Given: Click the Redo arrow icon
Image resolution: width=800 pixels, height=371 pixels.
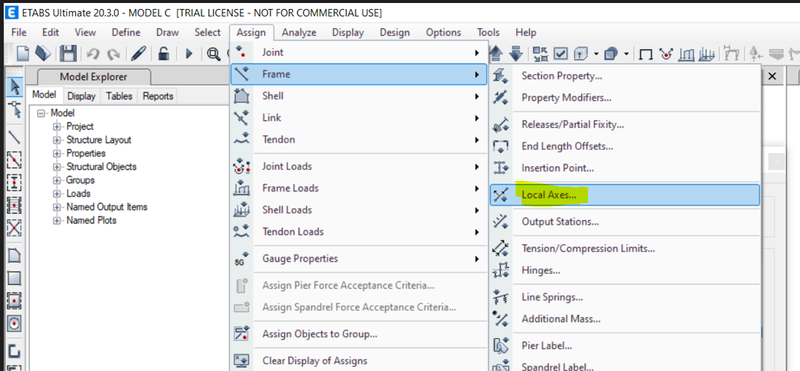Looking at the screenshot, I should point(113,53).
